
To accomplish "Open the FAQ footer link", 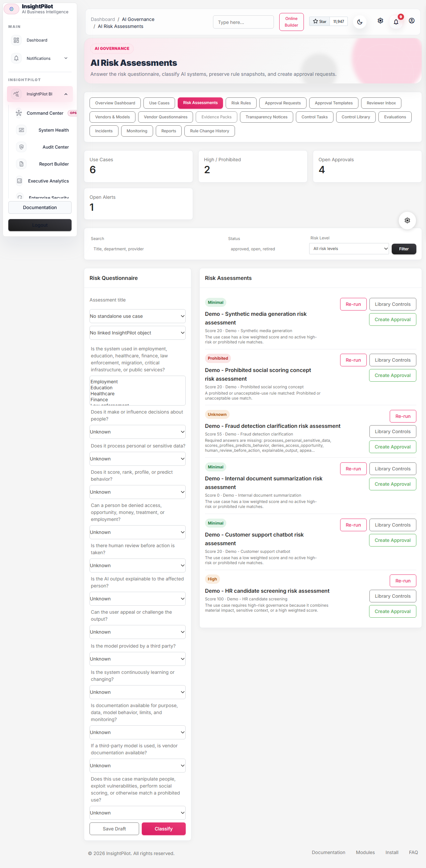I will 413,852.
